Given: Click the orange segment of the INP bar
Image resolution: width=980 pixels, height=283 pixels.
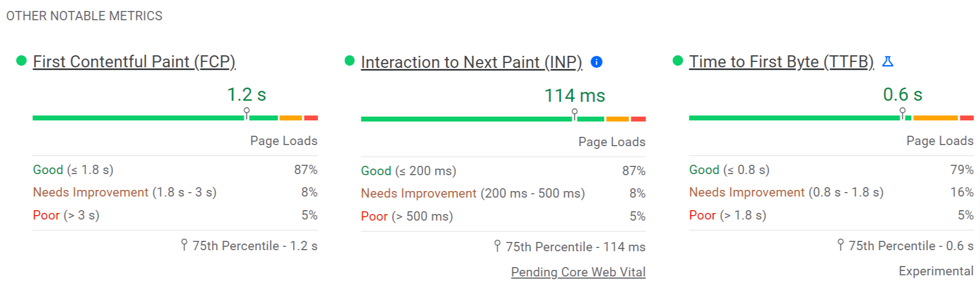Looking at the screenshot, I should pos(617,119).
